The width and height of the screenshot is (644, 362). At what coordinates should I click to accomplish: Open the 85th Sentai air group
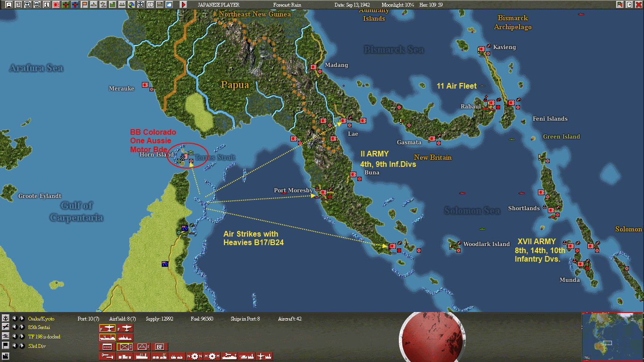coord(39,328)
